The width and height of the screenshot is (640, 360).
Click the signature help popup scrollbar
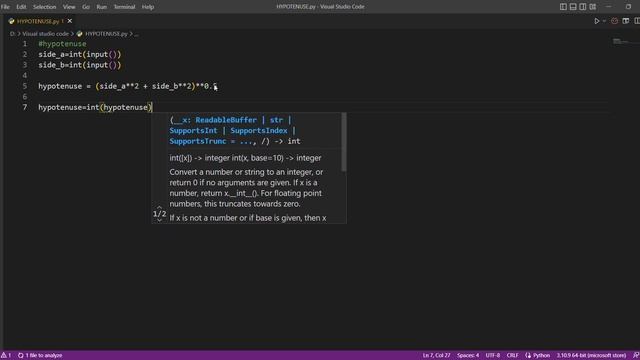(344, 142)
